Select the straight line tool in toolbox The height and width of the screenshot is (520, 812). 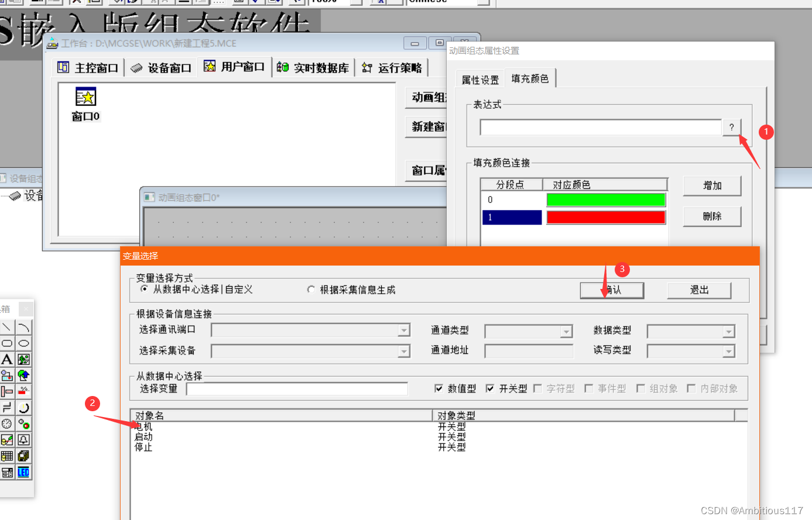[x=7, y=328]
